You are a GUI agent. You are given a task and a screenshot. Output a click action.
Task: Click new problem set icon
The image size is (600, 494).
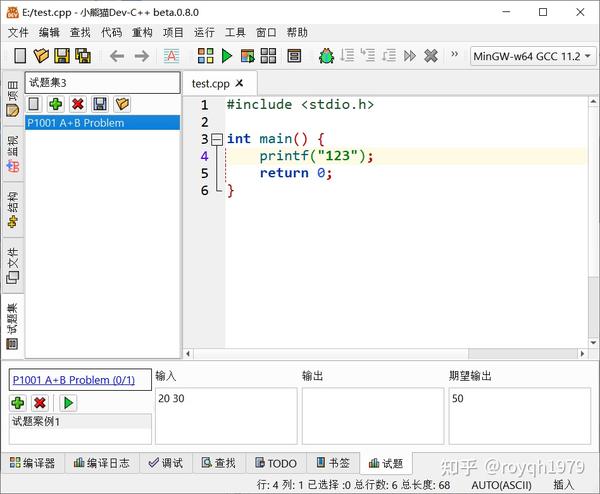pos(34,104)
